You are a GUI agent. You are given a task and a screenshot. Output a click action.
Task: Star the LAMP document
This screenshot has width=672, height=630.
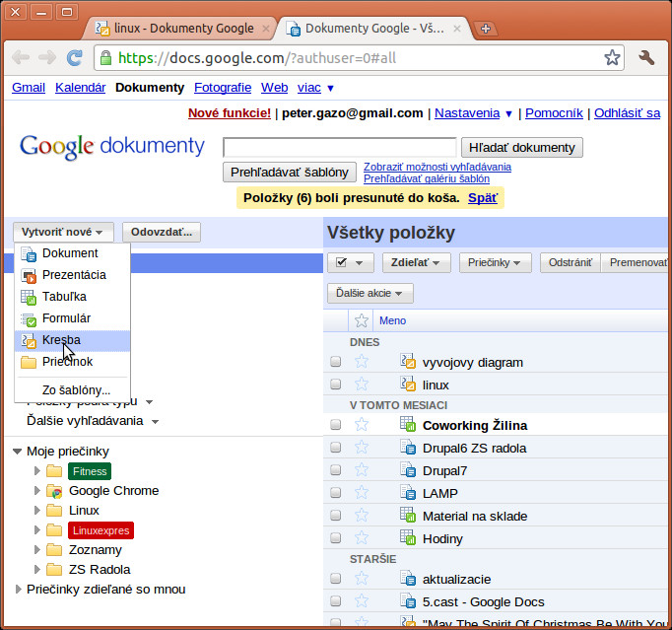(x=362, y=492)
